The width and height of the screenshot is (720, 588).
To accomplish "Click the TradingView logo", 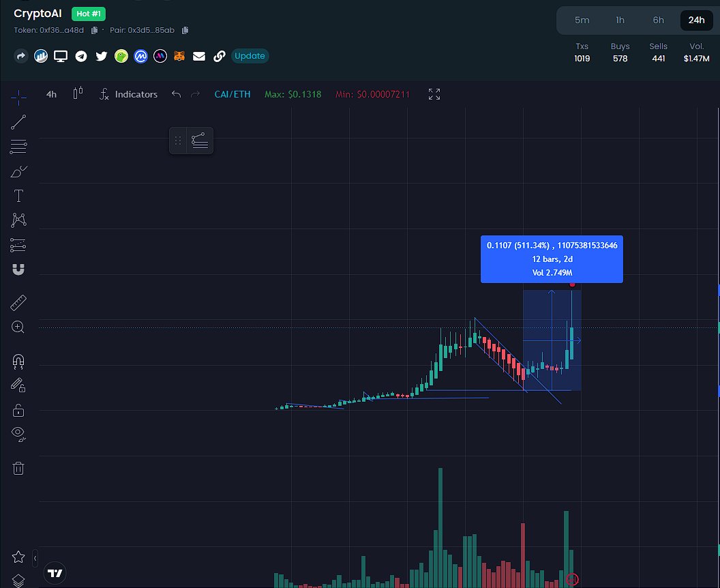I will 55,573.
